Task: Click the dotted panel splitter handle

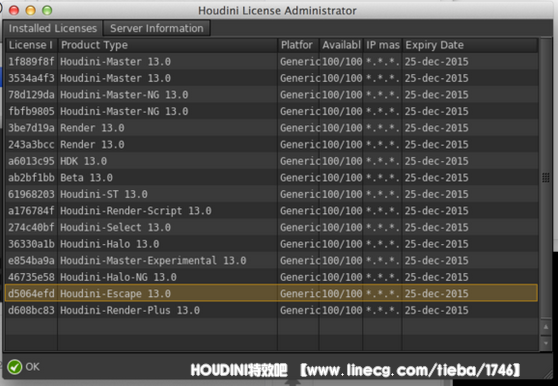Action: coord(546,178)
